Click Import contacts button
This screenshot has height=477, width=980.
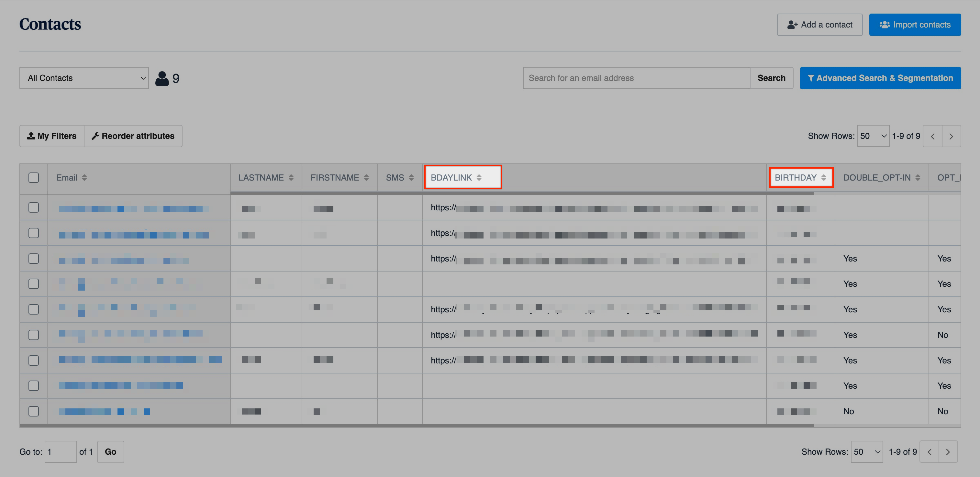click(915, 25)
